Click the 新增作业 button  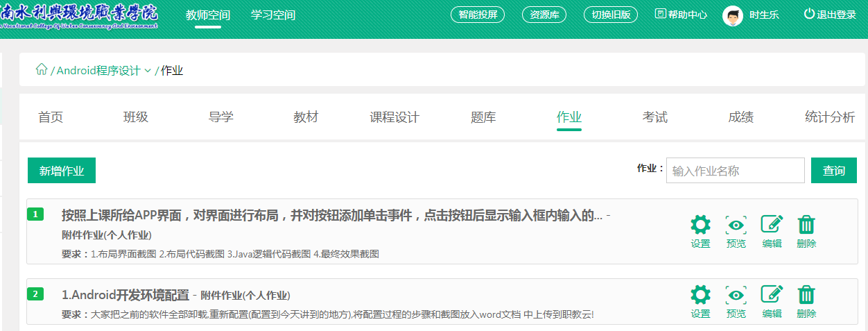pyautogui.click(x=62, y=171)
